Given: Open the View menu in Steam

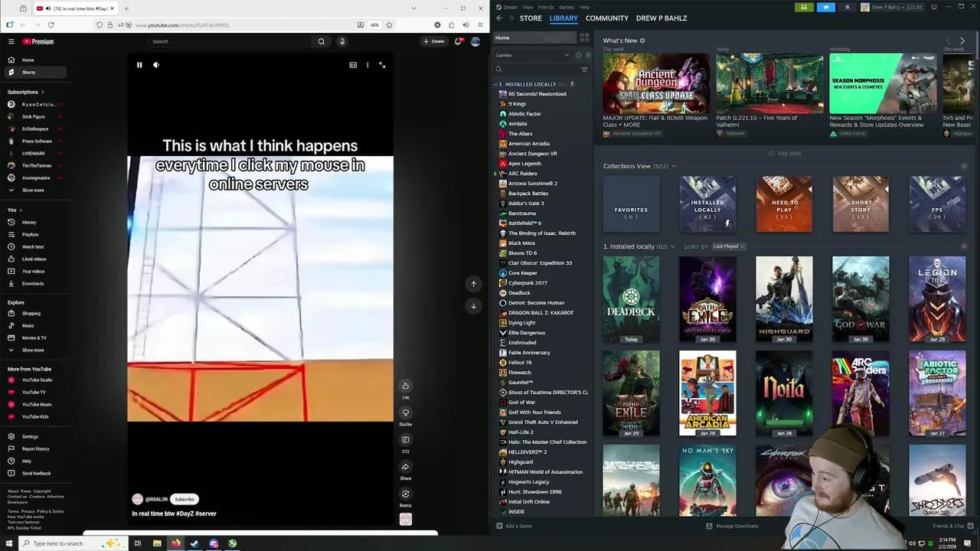Looking at the screenshot, I should [528, 7].
